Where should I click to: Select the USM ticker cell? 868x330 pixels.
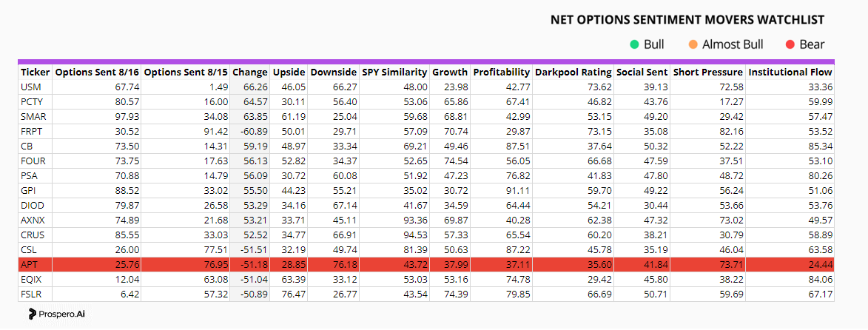click(x=36, y=87)
